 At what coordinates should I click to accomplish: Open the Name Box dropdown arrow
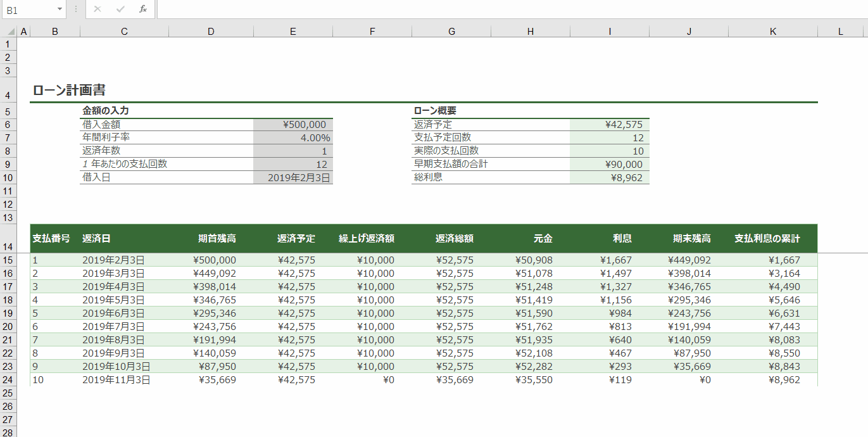click(60, 9)
